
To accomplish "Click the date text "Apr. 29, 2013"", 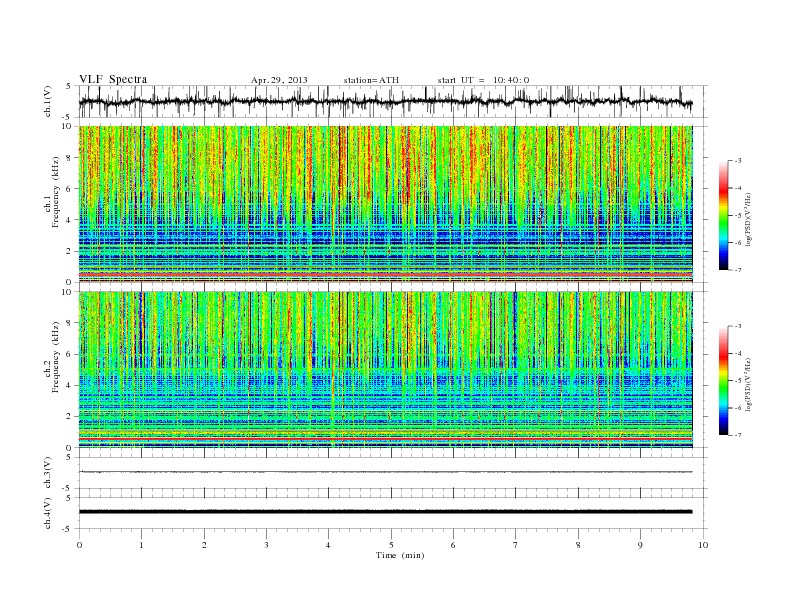I will [279, 80].
